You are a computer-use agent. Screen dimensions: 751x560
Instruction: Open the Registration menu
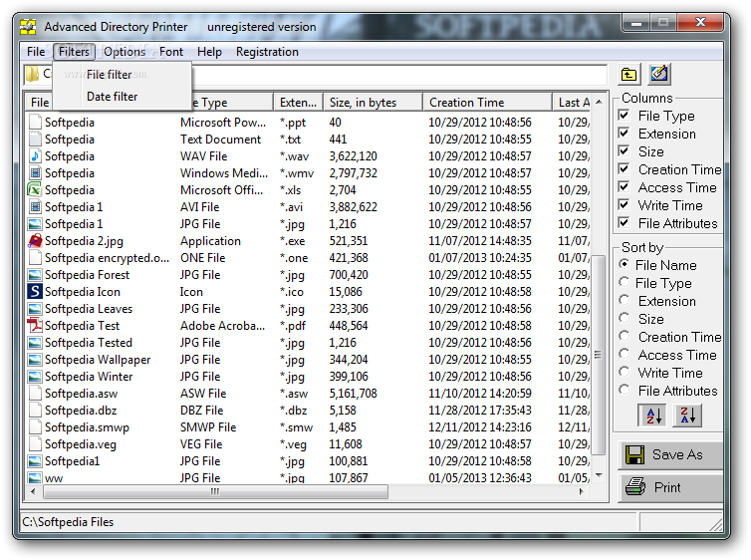pyautogui.click(x=267, y=52)
